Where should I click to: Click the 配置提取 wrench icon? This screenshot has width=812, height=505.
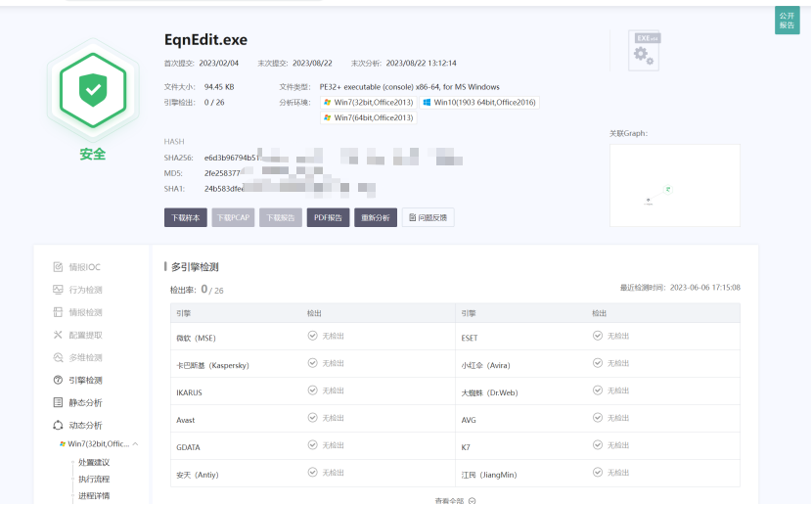(x=59, y=335)
